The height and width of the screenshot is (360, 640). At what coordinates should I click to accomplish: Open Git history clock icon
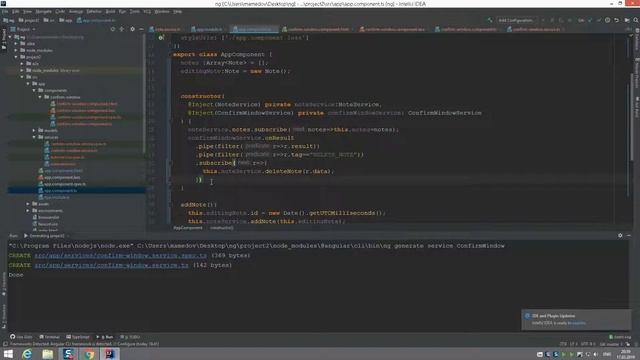[x=608, y=20]
